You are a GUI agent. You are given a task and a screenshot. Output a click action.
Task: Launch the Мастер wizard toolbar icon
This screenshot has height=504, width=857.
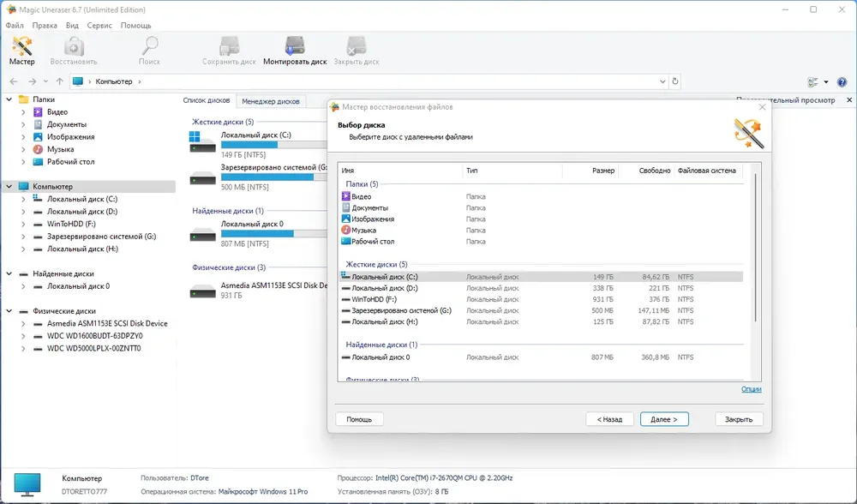click(x=22, y=51)
